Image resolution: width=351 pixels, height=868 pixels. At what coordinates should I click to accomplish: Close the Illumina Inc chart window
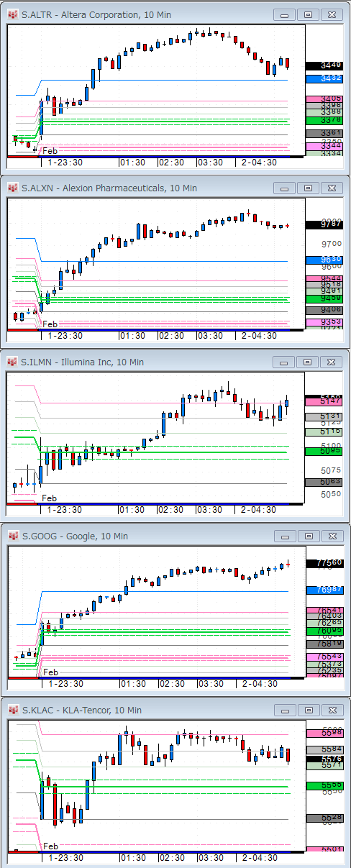pyautogui.click(x=331, y=362)
